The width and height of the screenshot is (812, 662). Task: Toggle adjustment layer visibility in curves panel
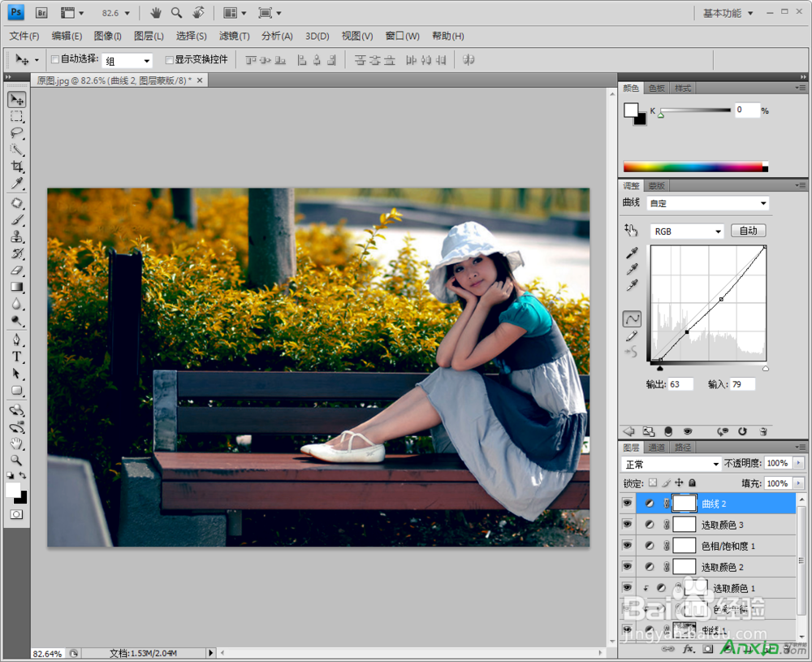pos(688,431)
